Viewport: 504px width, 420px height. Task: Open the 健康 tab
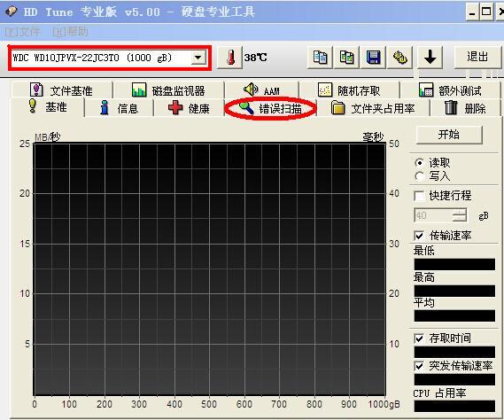[x=189, y=108]
